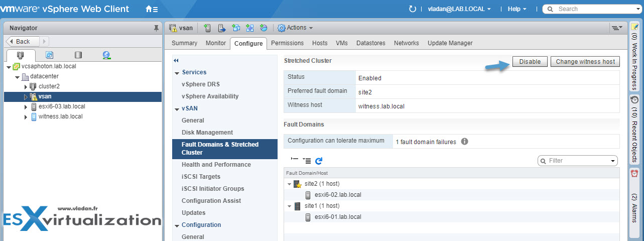Open the Recent Objects panel icon
644x241 pixels.
point(634,99)
